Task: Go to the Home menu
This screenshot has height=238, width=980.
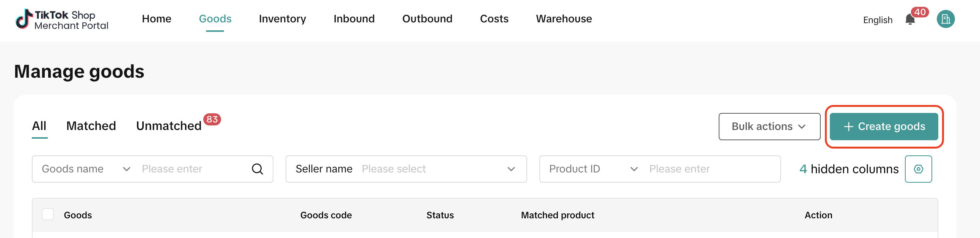Action: [156, 19]
